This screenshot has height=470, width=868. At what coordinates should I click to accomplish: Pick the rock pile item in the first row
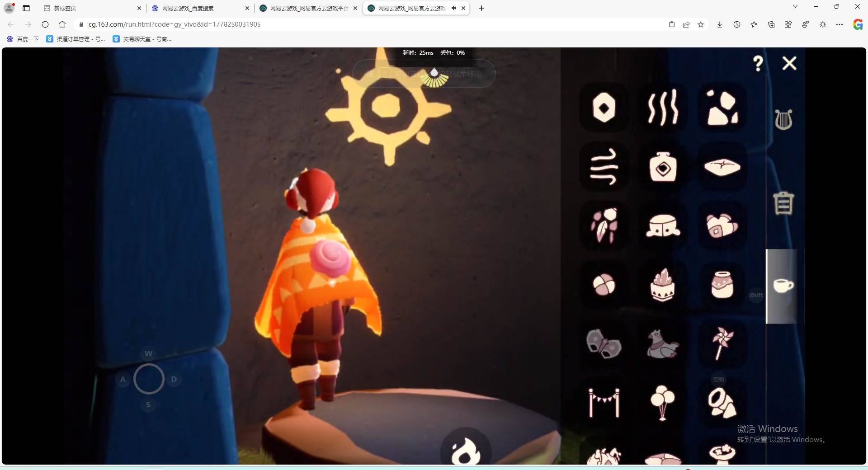coord(722,108)
